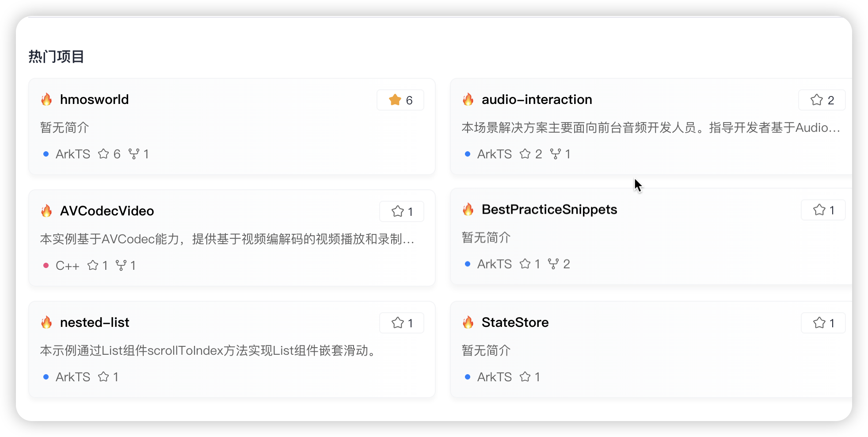Click the fork icon under hmosworld
Viewport: 868px width, 437px height.
[133, 154]
